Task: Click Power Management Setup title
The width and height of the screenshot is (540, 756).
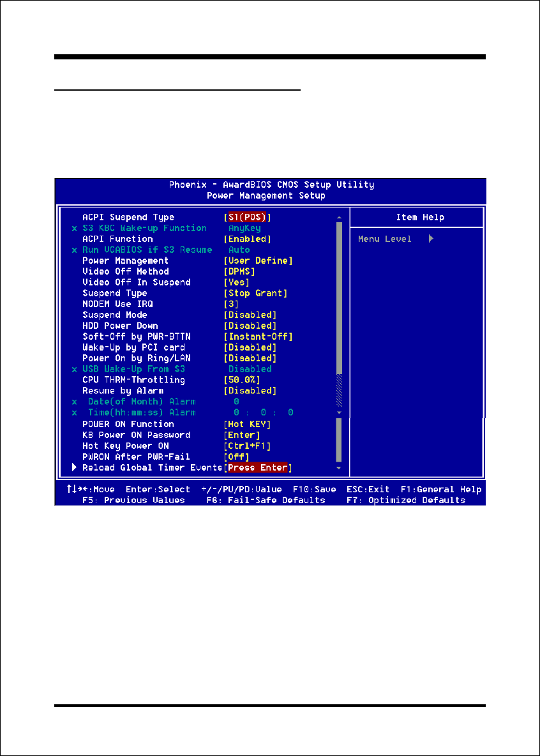Action: pyautogui.click(x=266, y=196)
